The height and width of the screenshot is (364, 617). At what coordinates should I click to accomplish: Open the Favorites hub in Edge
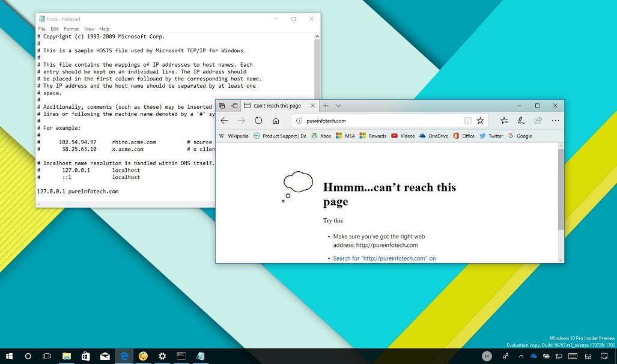pos(505,121)
